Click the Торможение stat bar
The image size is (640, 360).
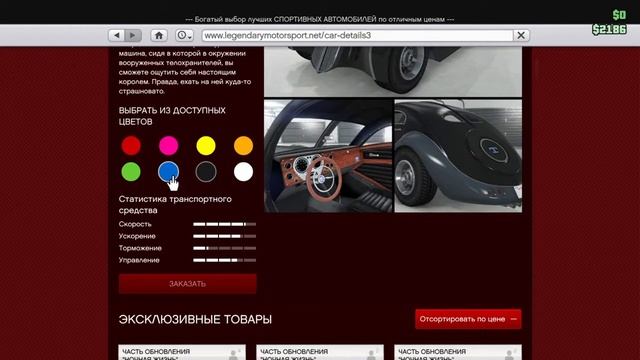[x=224, y=248]
